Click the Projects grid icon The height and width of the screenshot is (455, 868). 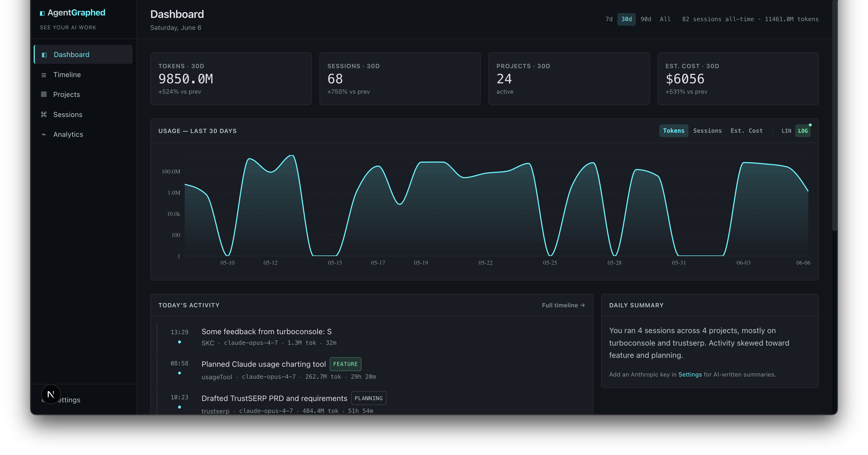(x=44, y=94)
